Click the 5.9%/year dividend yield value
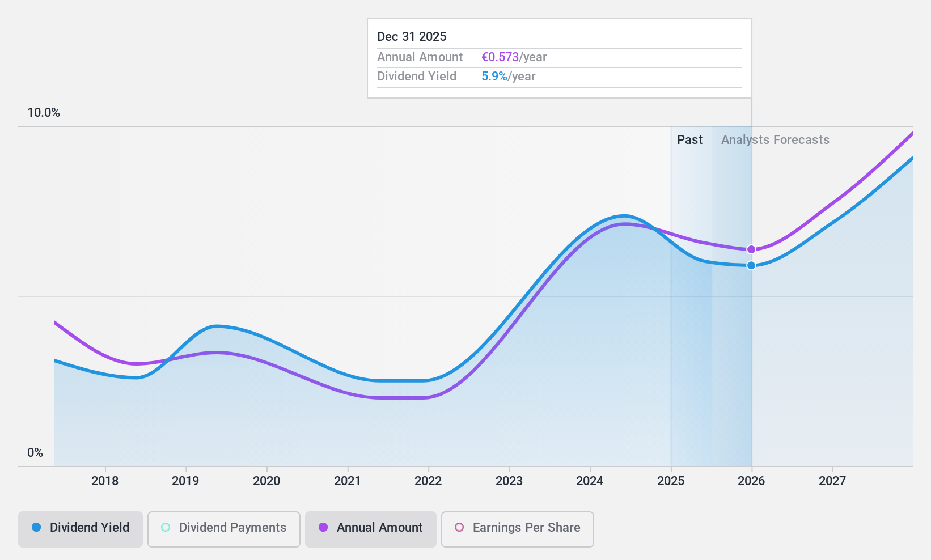This screenshot has width=931, height=560. (509, 77)
